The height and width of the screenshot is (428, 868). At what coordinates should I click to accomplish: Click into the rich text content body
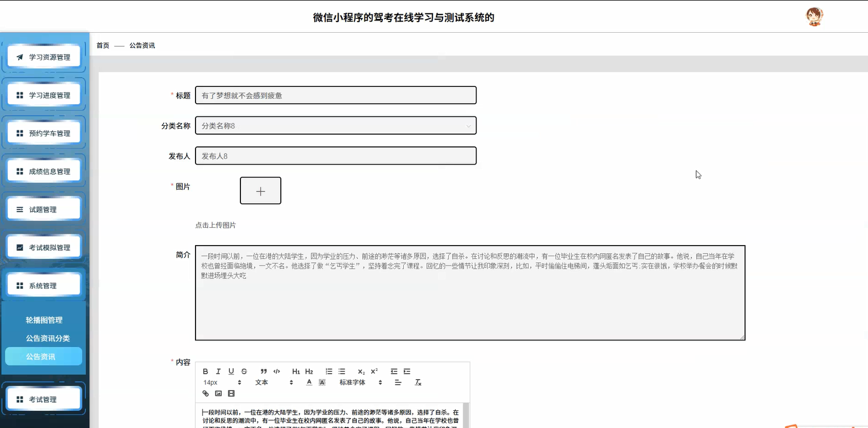(x=332, y=415)
